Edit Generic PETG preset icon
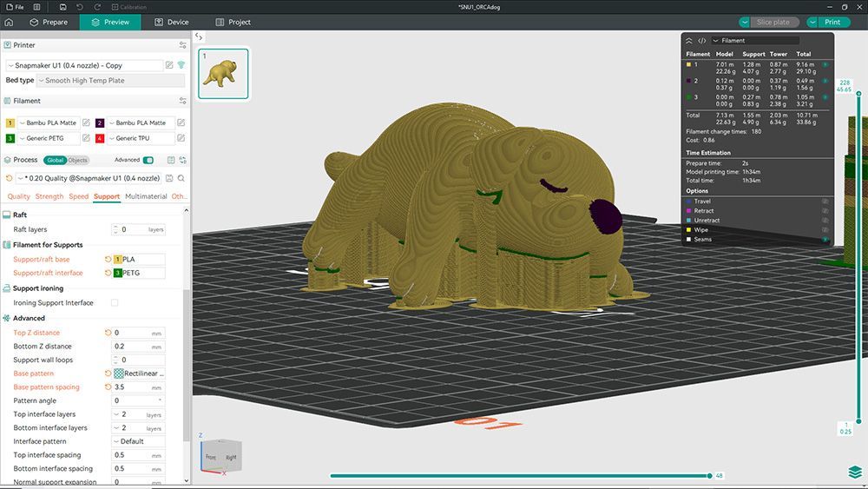 86,138
